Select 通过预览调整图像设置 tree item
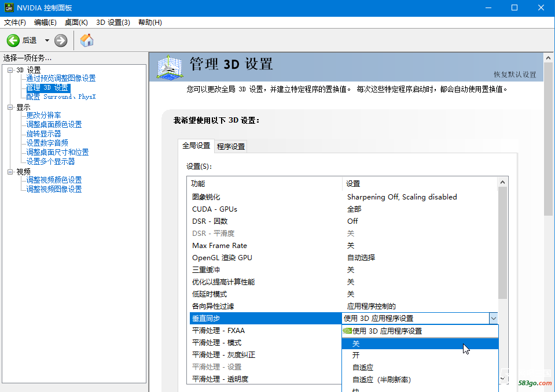Screen dimensions: 555x392 (x=61, y=78)
